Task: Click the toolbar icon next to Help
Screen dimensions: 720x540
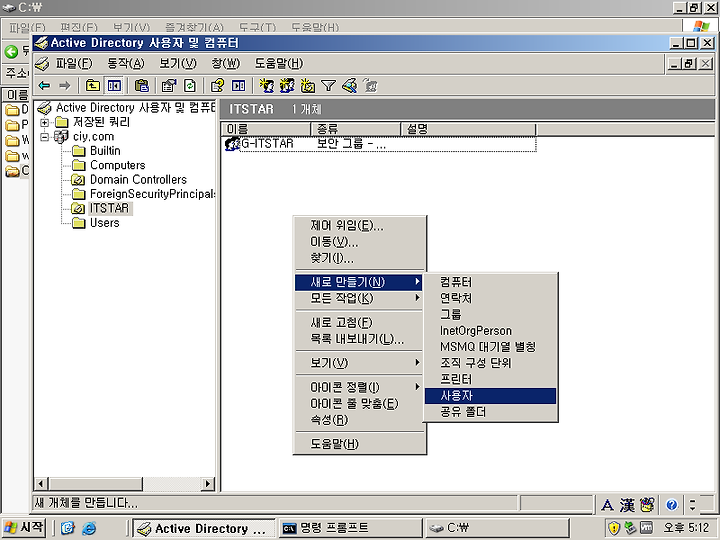Action: coord(238,85)
